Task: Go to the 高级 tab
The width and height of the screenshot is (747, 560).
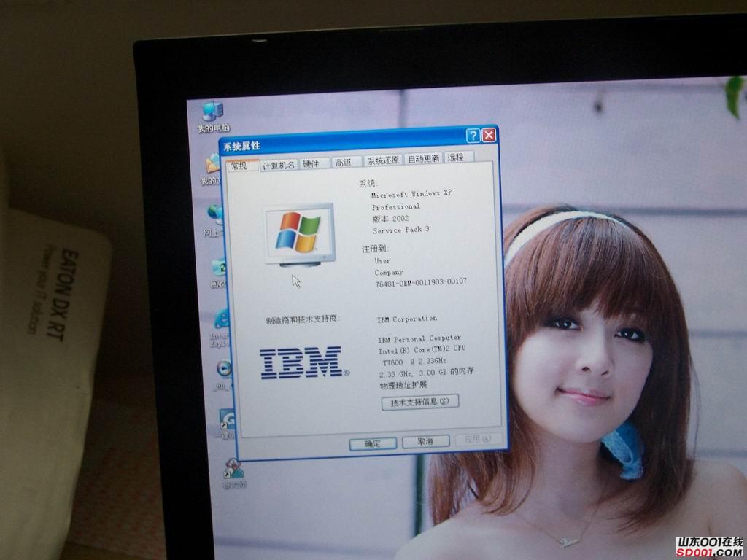Action: click(343, 163)
